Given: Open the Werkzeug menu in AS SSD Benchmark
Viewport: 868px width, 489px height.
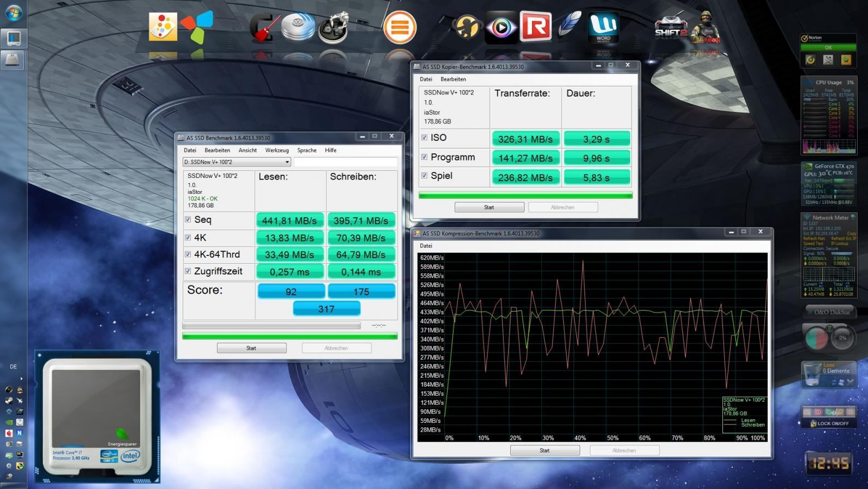Looking at the screenshot, I should coord(276,150).
